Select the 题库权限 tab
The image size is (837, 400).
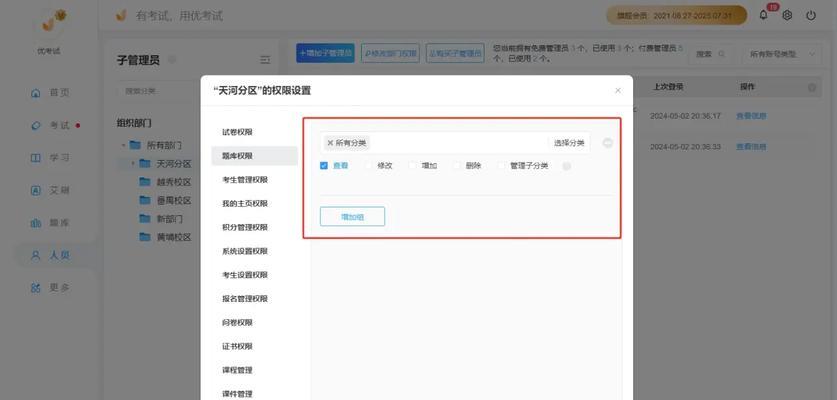254,156
